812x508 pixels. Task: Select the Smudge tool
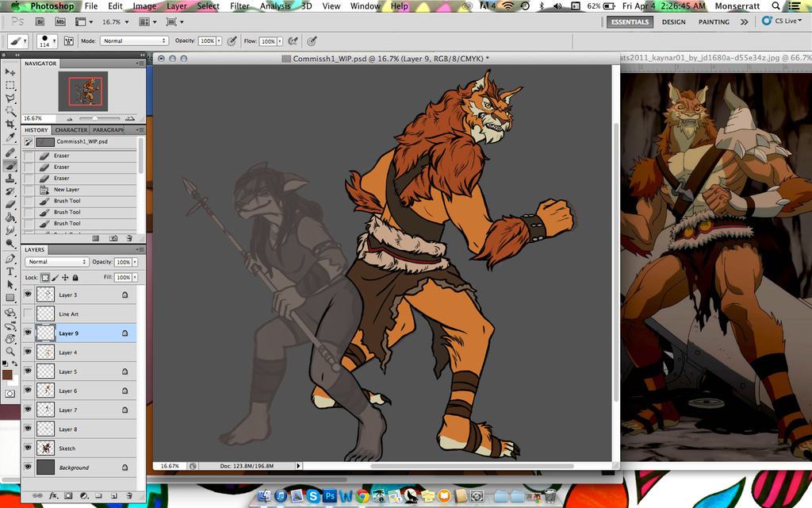point(10,230)
